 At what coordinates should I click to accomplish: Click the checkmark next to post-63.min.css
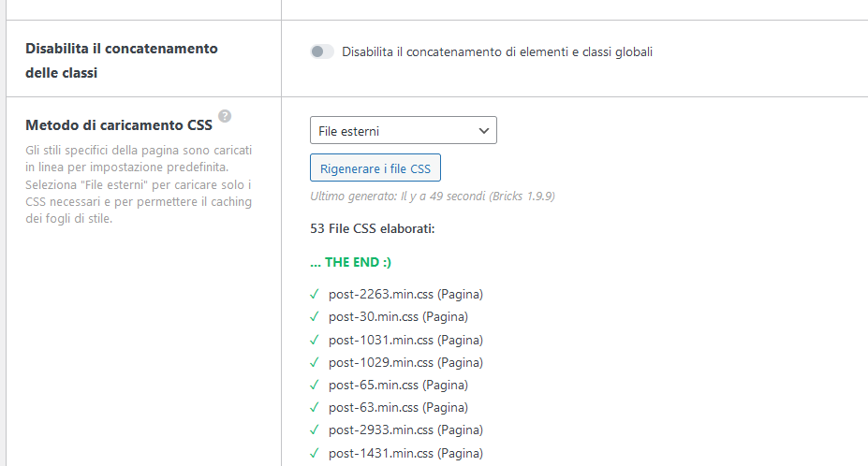point(315,407)
